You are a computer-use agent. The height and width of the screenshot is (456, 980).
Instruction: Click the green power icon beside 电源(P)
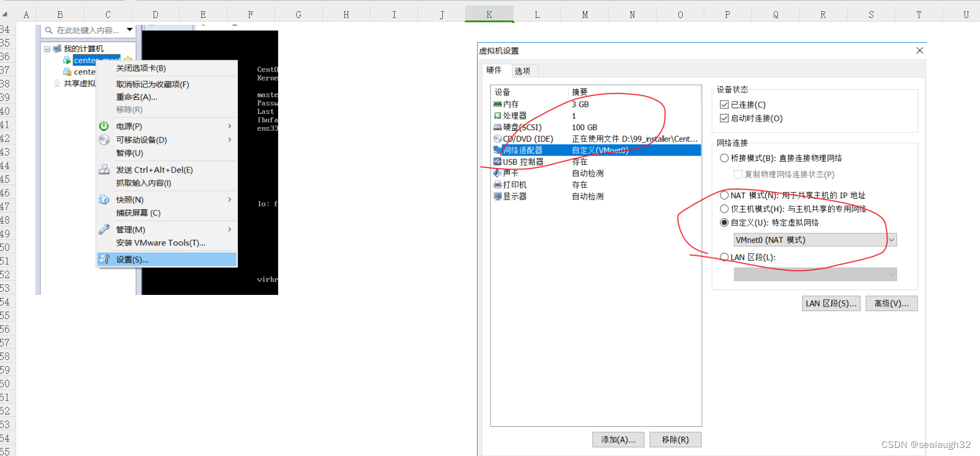104,126
